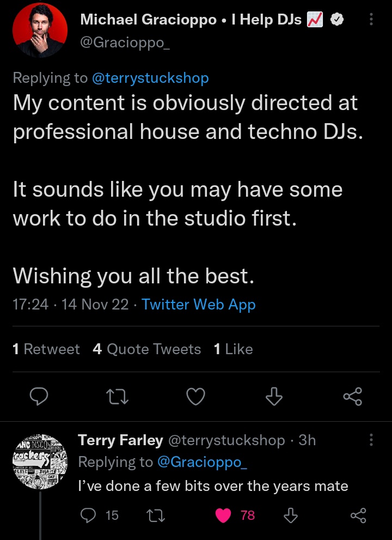The image size is (392, 540).
Task: Open Michael Gracioppo's profile picture
Action: coord(40,30)
